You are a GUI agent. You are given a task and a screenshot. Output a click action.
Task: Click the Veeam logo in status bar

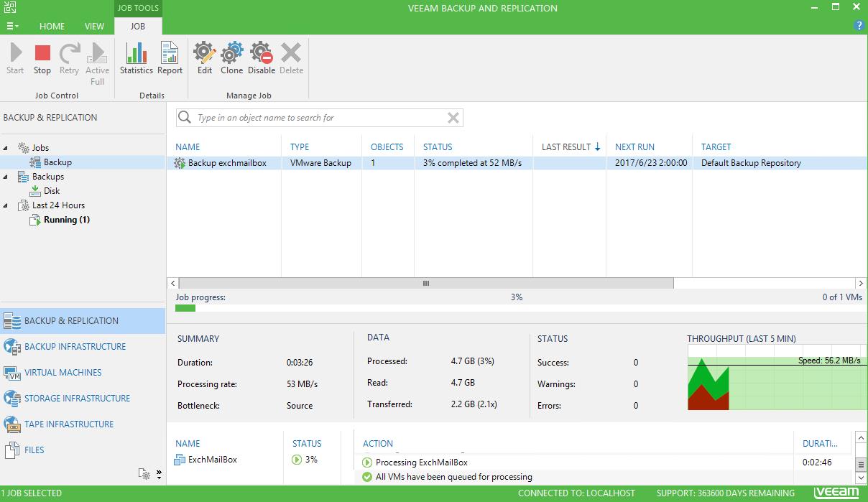point(836,493)
